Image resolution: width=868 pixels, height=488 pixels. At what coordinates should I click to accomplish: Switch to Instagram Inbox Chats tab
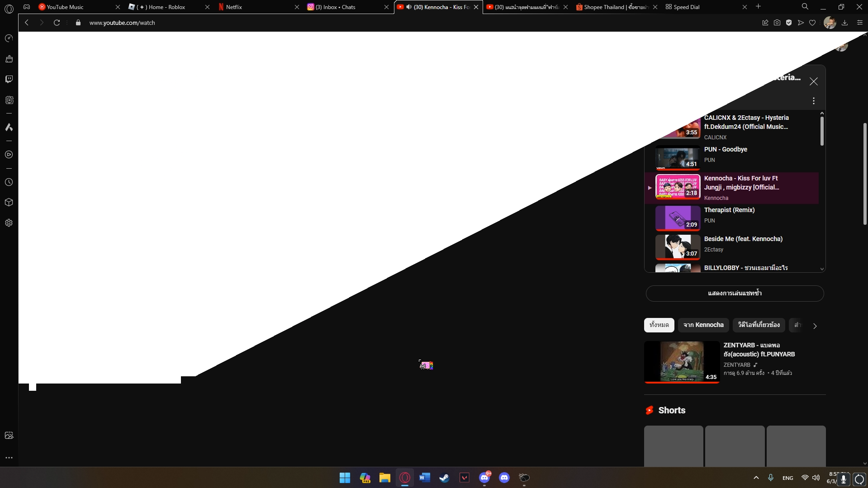click(x=346, y=7)
